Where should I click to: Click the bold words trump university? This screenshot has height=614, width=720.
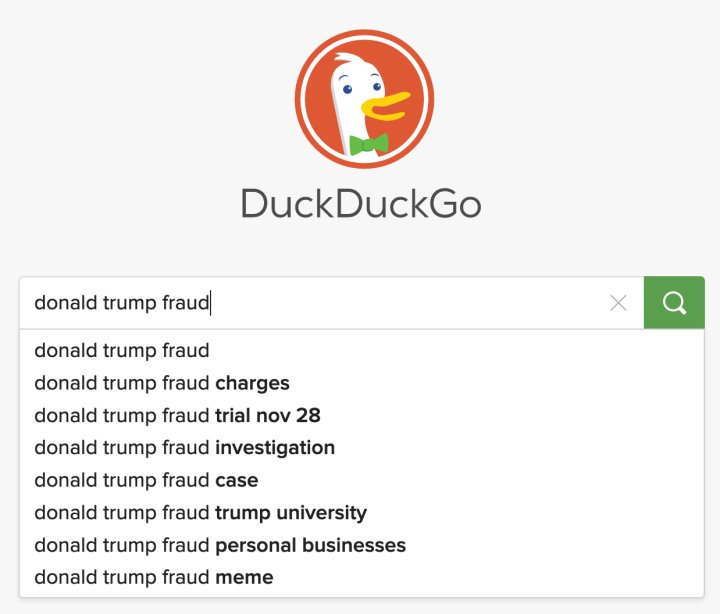(291, 513)
